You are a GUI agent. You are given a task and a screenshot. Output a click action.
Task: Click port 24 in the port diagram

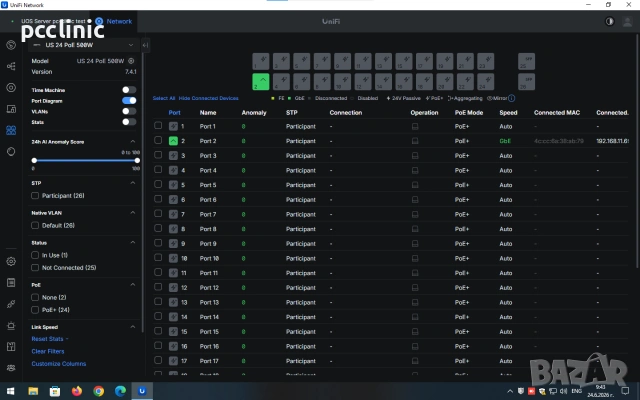485,82
